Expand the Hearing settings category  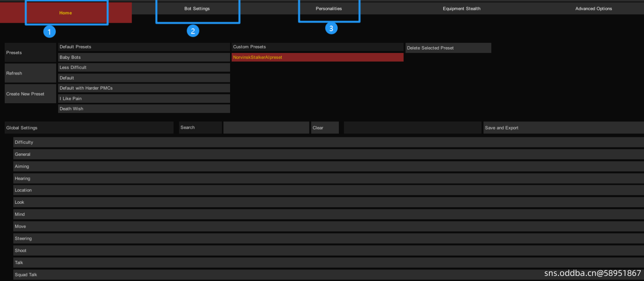328,179
